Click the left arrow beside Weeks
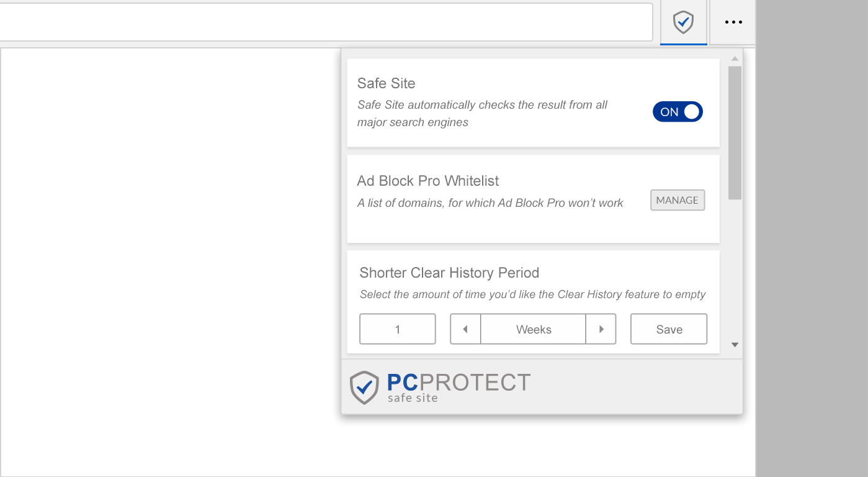The width and height of the screenshot is (868, 477). (465, 329)
